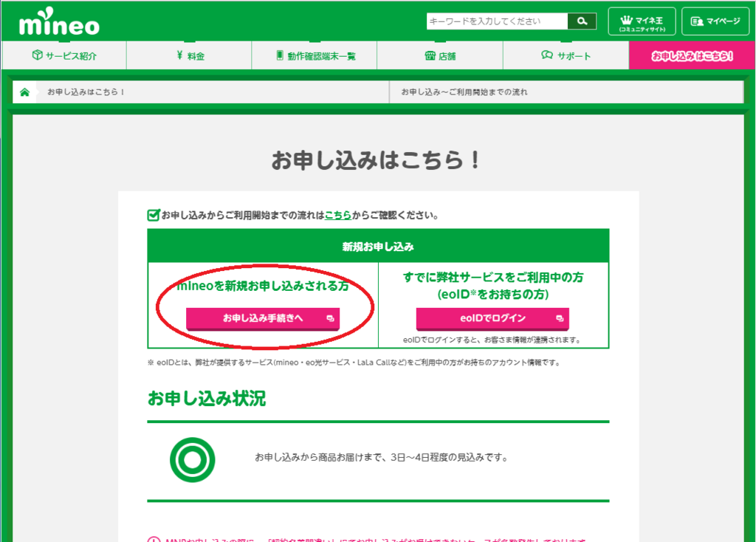Click the mineo logo

(59, 22)
